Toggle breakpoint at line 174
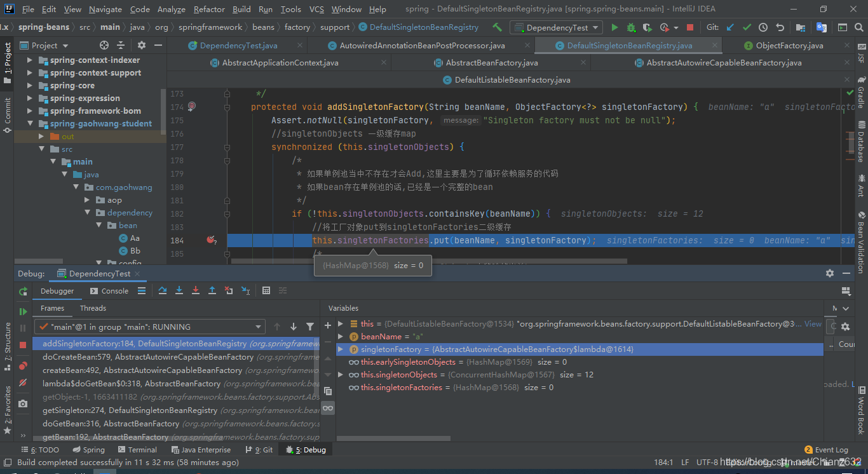 pos(192,106)
